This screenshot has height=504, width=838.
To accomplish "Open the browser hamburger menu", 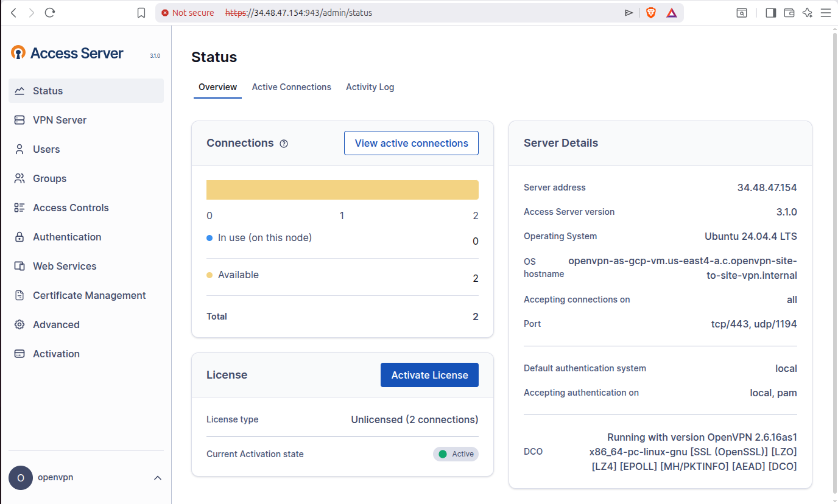I will coord(826,13).
